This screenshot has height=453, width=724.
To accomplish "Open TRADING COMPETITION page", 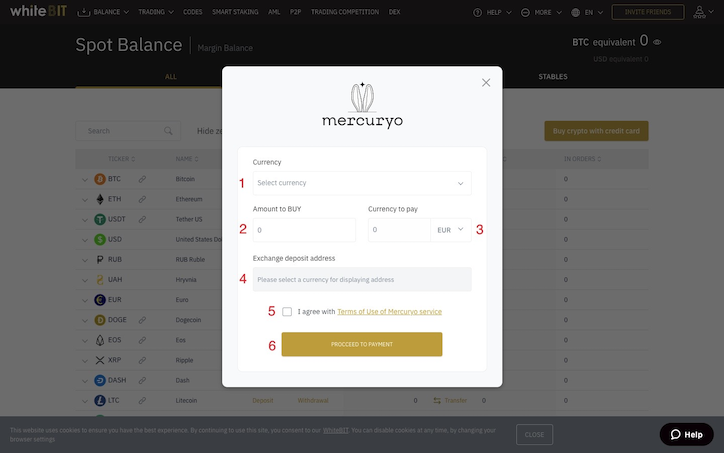I will pyautogui.click(x=345, y=12).
